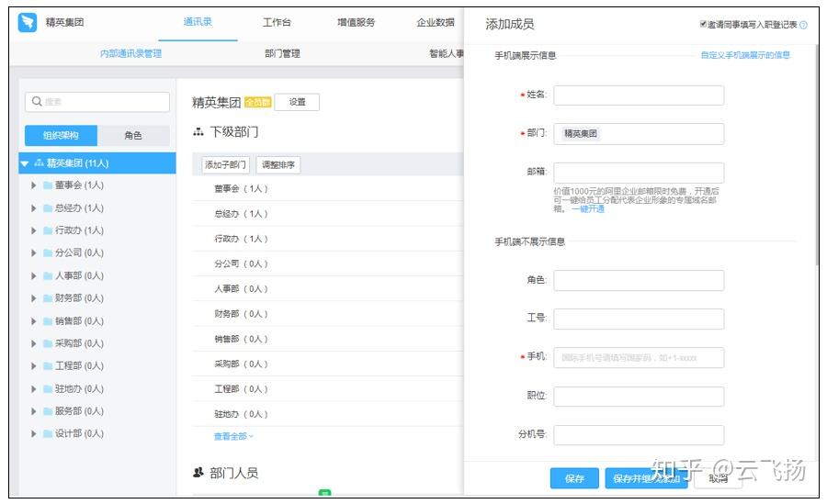Click the 邮箱 input field
827x504 pixels.
tap(639, 173)
